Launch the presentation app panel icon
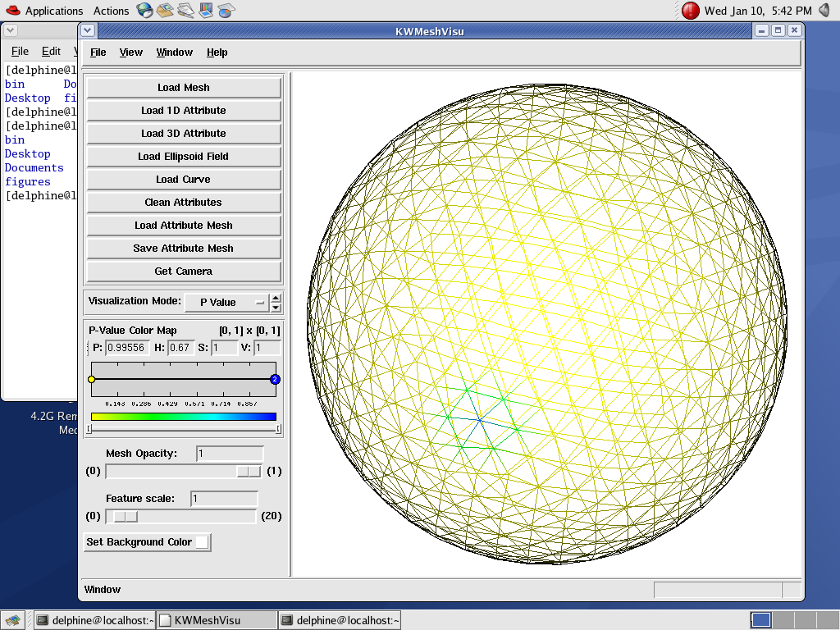840x630 pixels. (206, 11)
